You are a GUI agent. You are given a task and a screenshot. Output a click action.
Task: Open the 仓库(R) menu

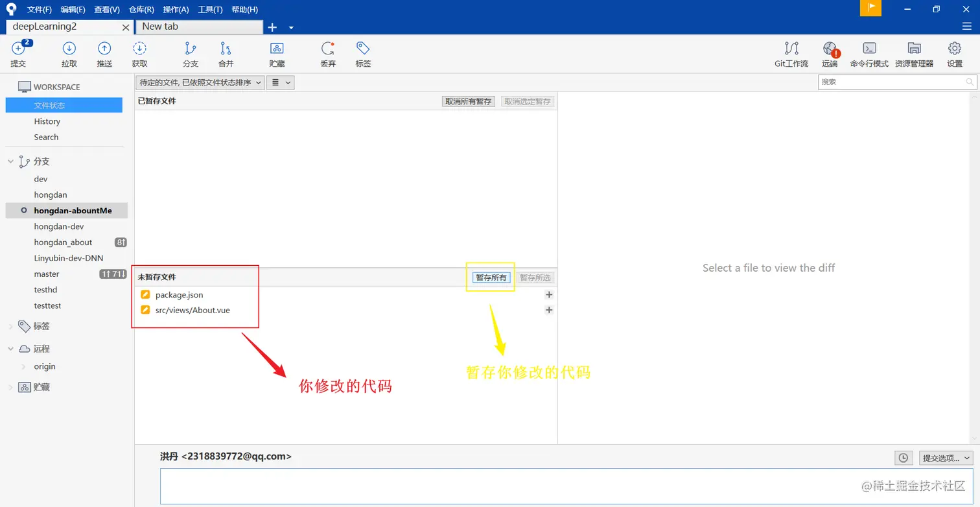141,9
